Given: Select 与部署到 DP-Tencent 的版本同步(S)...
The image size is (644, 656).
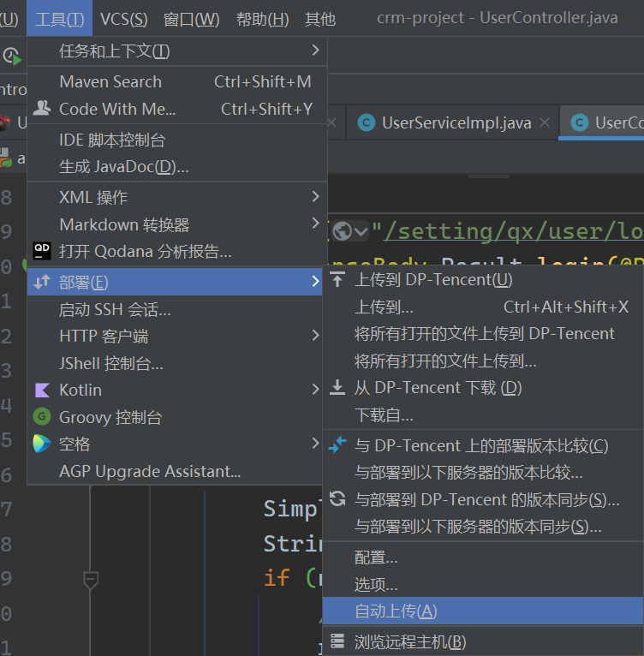Looking at the screenshot, I should click(483, 499).
